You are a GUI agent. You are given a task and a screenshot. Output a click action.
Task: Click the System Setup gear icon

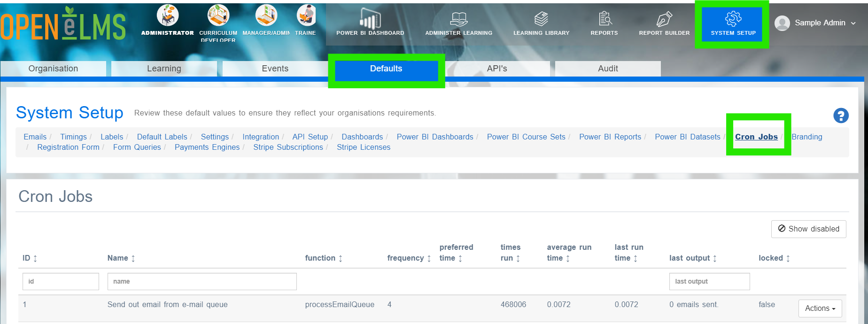tap(733, 19)
